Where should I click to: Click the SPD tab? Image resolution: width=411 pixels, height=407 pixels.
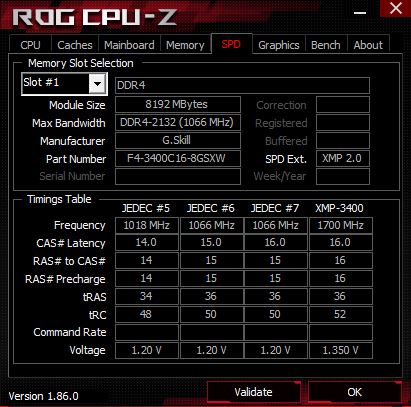coord(231,44)
